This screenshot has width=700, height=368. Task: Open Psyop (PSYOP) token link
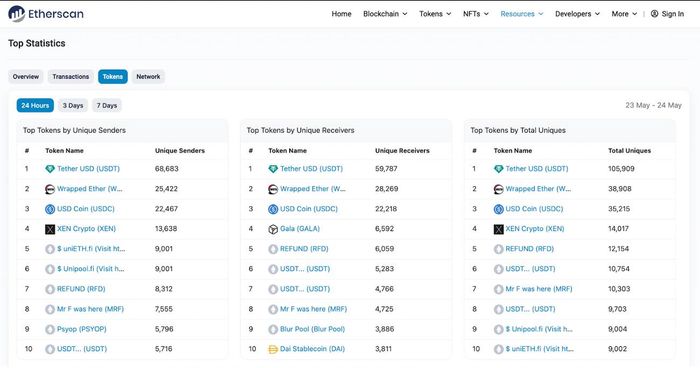(82, 329)
